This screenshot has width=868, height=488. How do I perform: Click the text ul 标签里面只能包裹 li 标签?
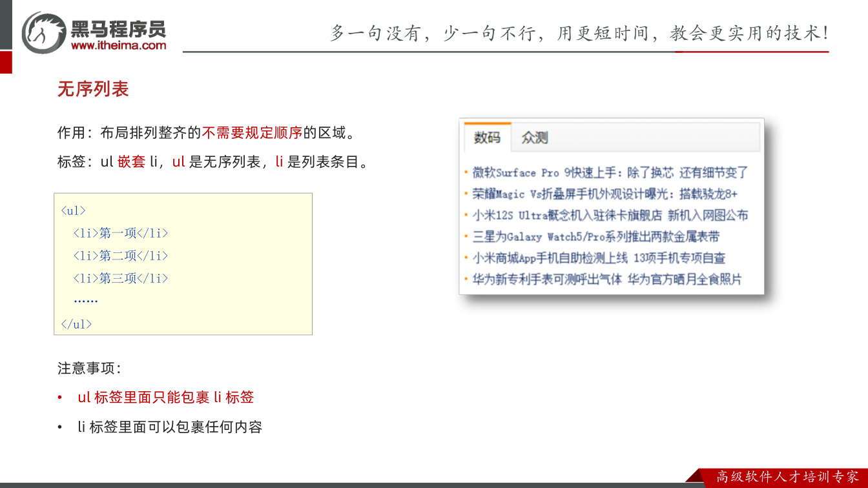166,398
